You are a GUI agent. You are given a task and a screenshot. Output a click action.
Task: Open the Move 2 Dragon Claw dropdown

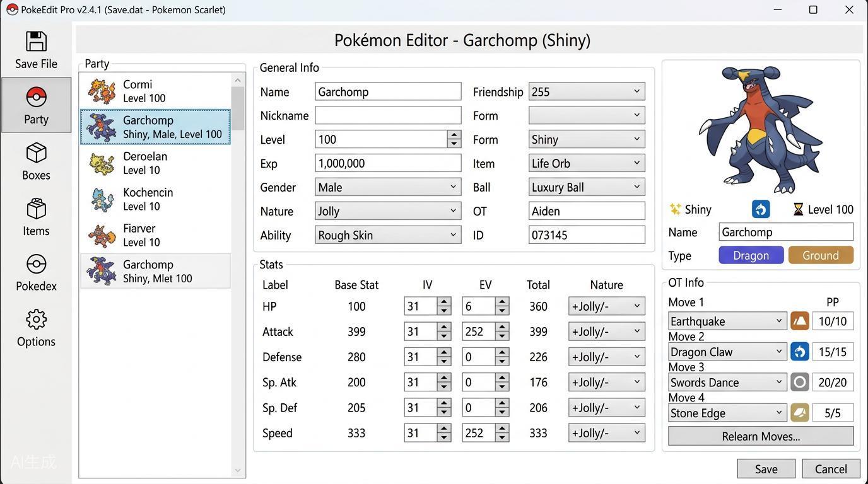click(727, 352)
